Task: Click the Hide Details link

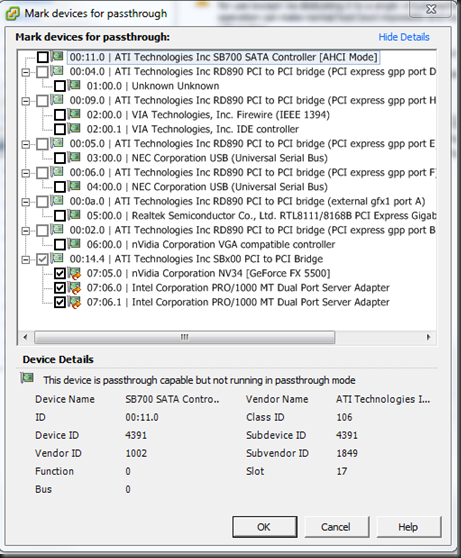Action: click(404, 37)
